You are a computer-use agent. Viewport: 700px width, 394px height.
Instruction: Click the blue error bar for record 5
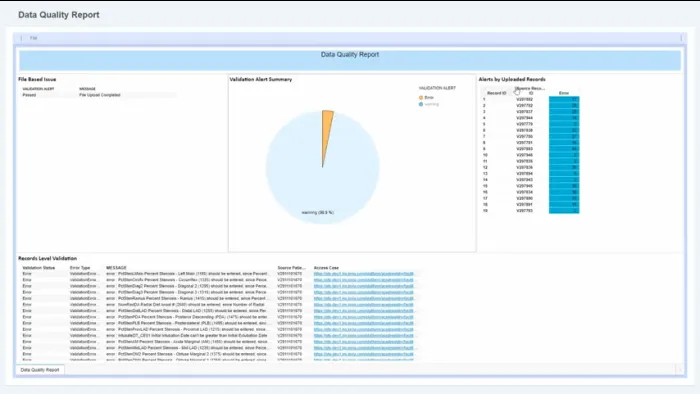click(564, 124)
